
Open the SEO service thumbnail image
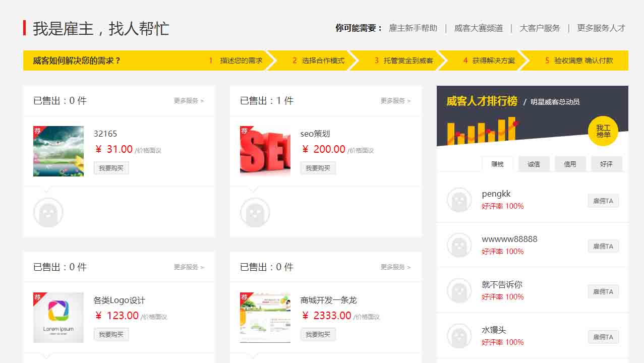pyautogui.click(x=265, y=151)
